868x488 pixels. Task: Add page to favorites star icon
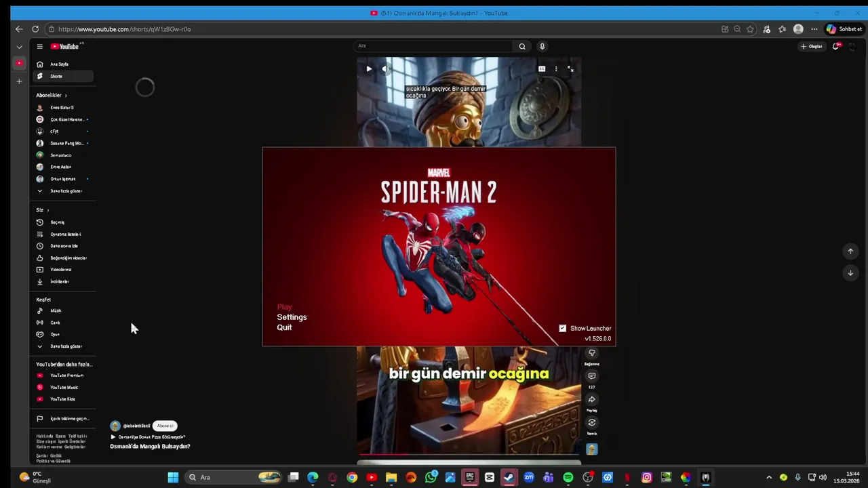coord(750,29)
